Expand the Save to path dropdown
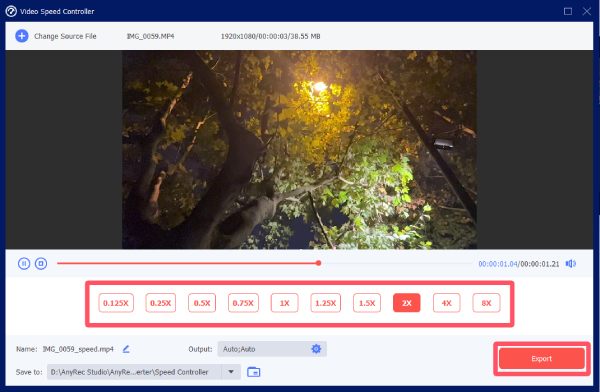The image size is (600, 392). (231, 372)
